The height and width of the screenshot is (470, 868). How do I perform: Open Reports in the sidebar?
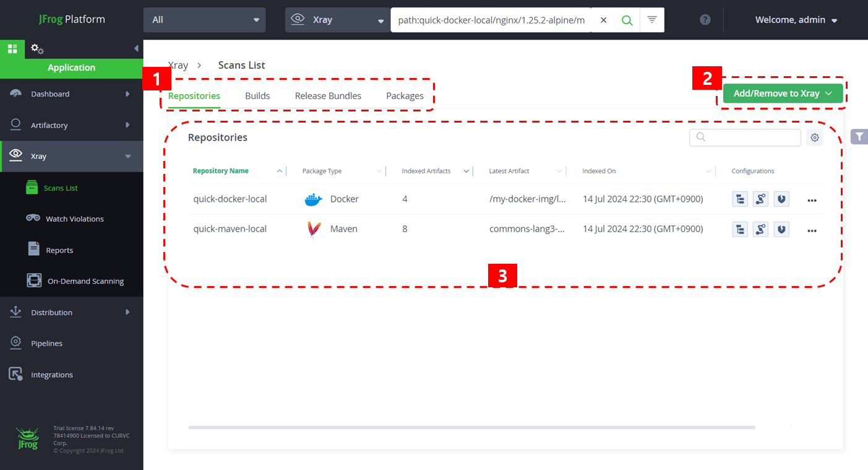tap(59, 250)
